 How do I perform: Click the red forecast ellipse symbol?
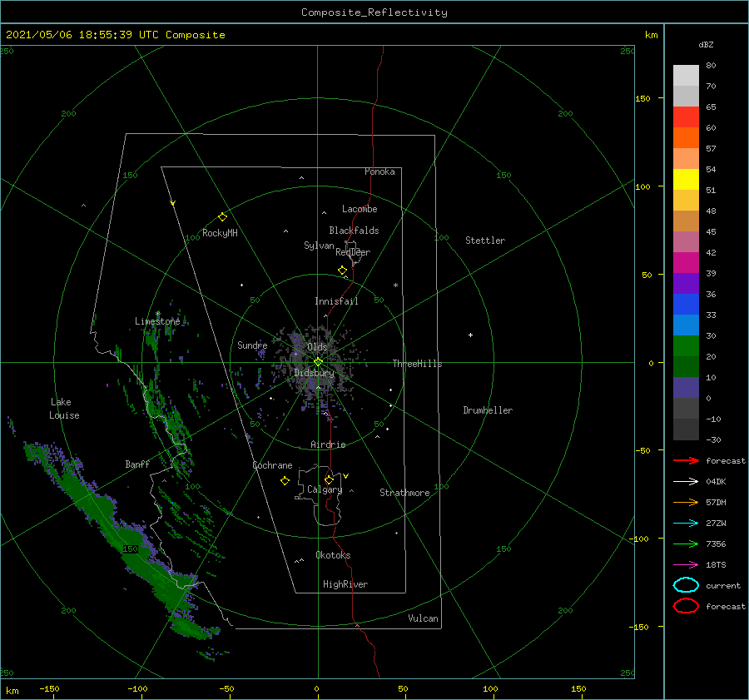(x=686, y=606)
